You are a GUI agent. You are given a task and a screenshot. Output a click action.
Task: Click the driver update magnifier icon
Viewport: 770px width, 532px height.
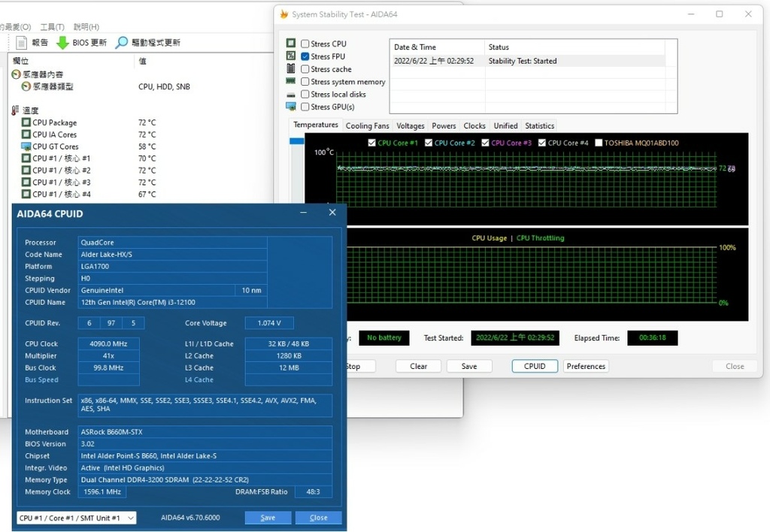[121, 43]
